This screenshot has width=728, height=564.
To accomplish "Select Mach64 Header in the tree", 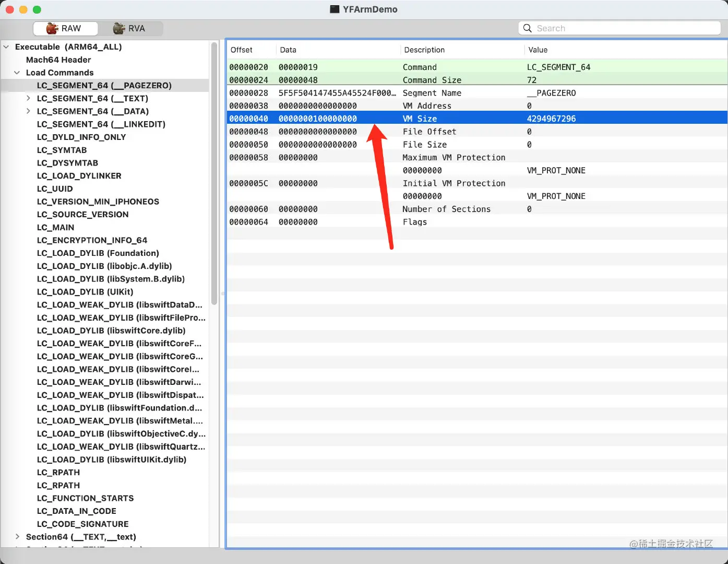I will pos(58,60).
